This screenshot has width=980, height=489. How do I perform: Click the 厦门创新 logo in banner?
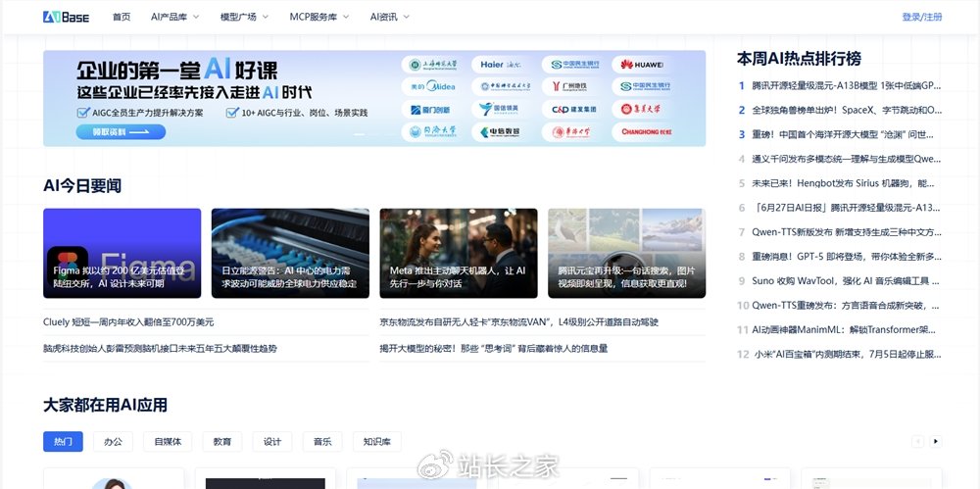(432, 110)
